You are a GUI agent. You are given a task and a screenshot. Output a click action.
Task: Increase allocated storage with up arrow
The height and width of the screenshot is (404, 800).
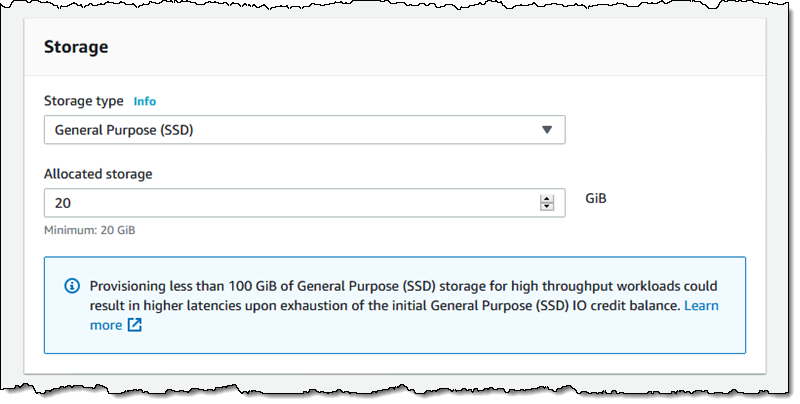(546, 198)
